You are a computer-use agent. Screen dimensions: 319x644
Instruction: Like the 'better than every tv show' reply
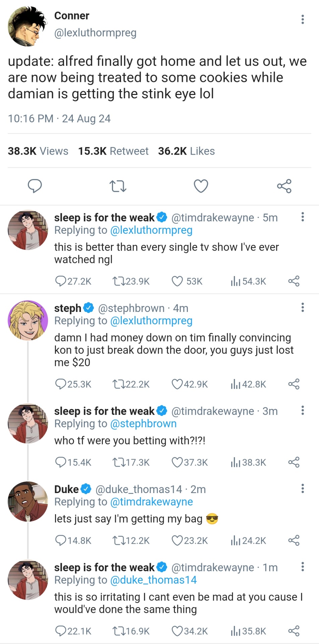[x=177, y=281]
